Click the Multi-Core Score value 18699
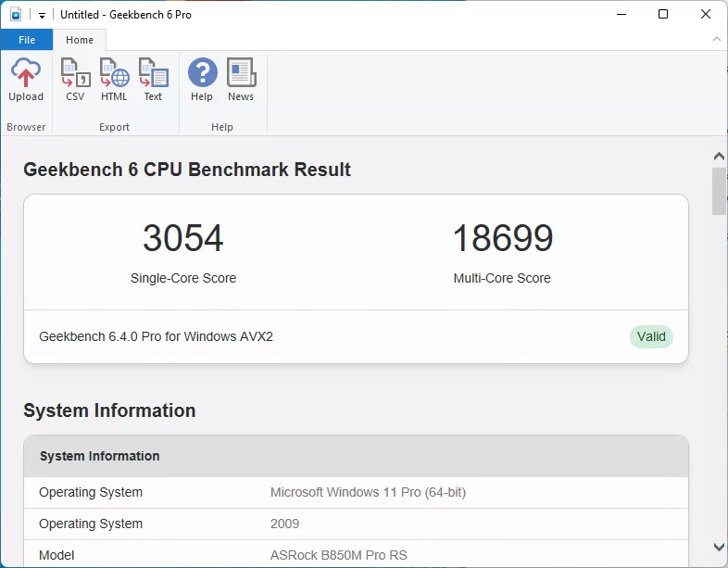The image size is (728, 568). pos(502,239)
